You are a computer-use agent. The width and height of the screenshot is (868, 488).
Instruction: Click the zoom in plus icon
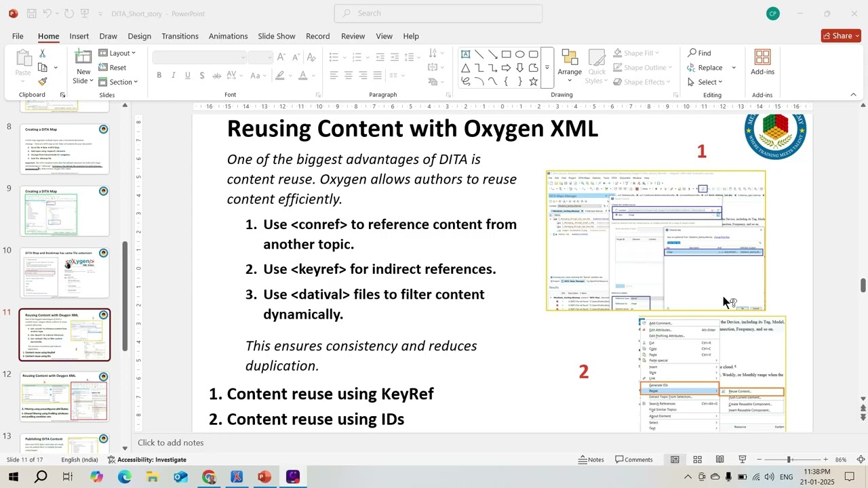pyautogui.click(x=825, y=460)
